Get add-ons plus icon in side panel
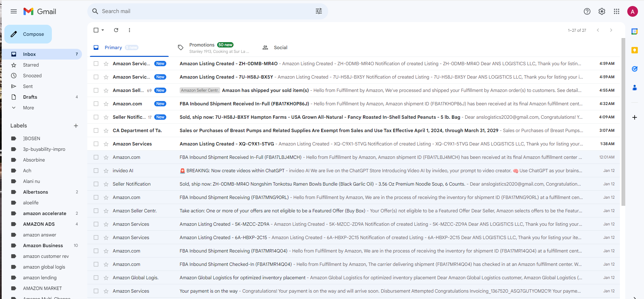 click(x=635, y=117)
